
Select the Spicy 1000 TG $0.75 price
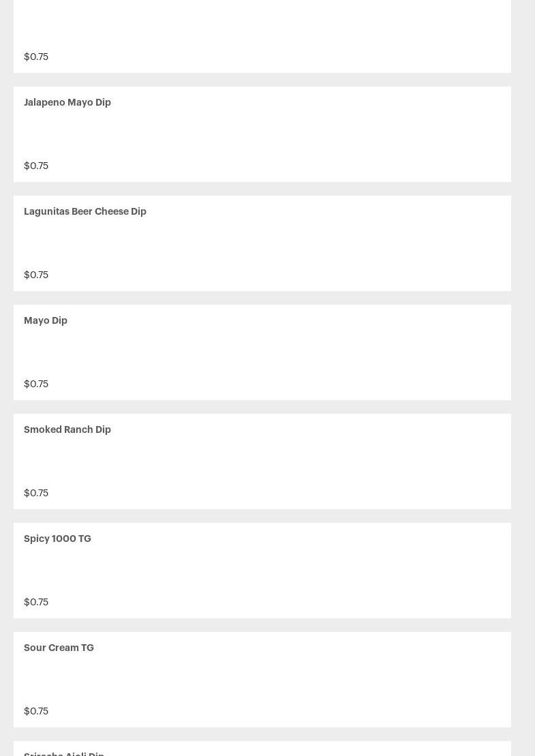coord(36,602)
